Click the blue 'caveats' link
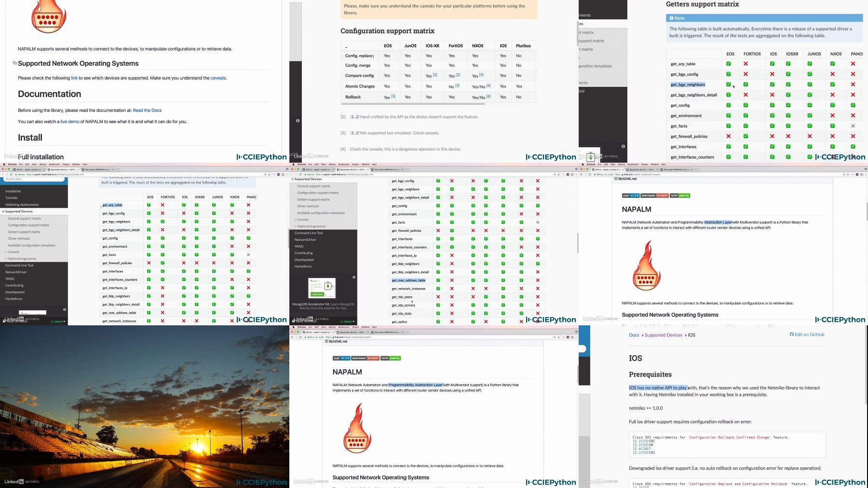This screenshot has width=868, height=488. [218, 78]
